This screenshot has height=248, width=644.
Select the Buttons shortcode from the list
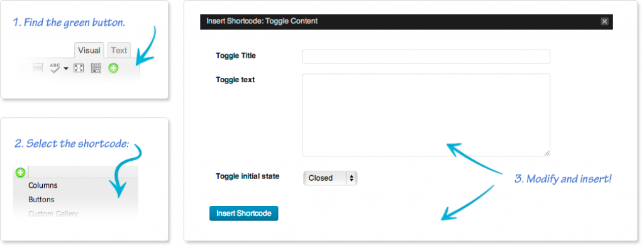click(x=41, y=200)
